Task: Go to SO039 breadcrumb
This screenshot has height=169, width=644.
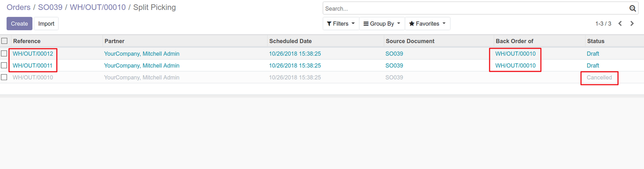Action: [50, 8]
